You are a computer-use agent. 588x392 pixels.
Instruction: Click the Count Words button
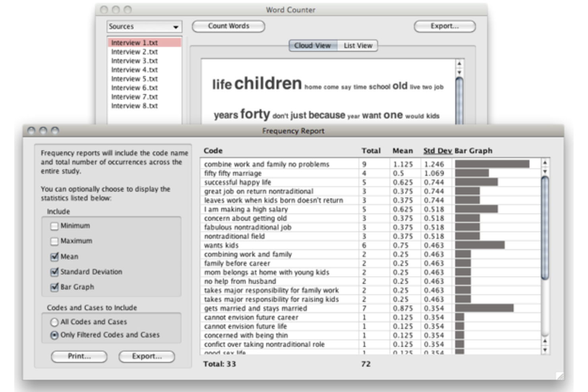(x=228, y=27)
